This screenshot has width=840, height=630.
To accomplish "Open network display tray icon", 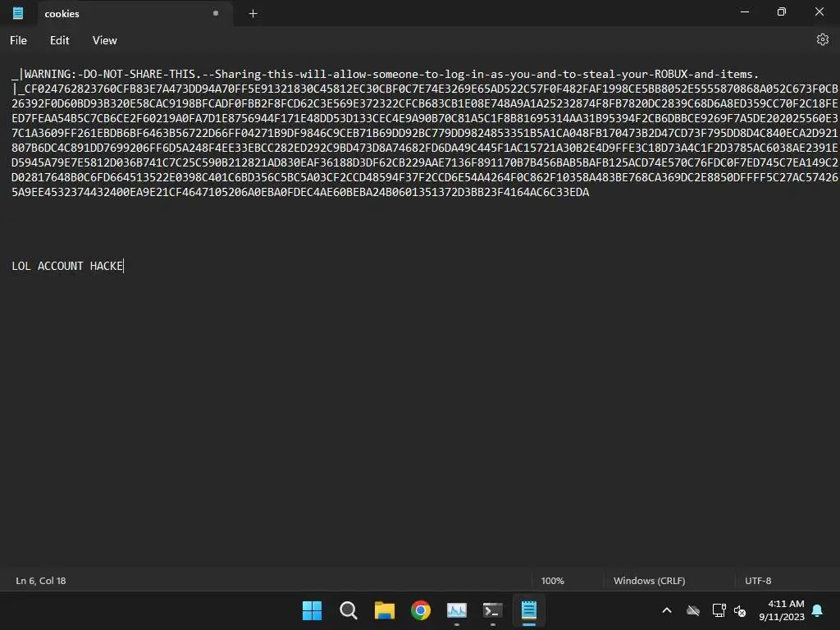I will tap(719, 610).
